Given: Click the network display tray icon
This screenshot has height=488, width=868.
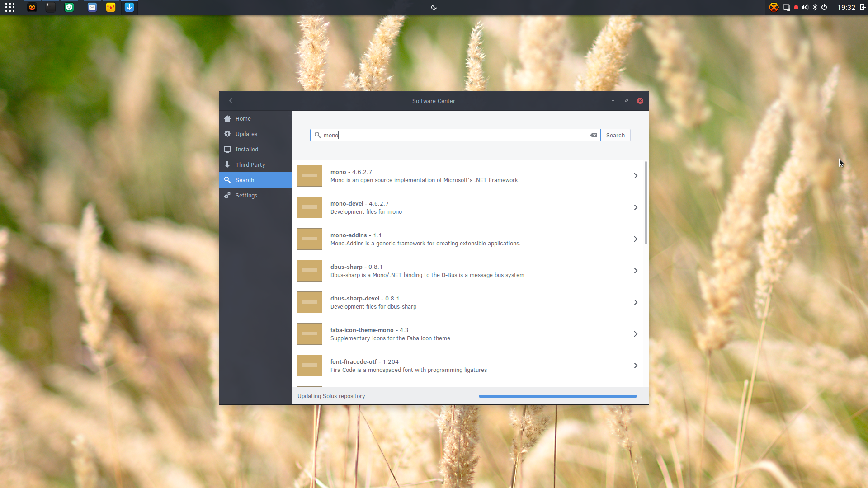Looking at the screenshot, I should [x=786, y=7].
